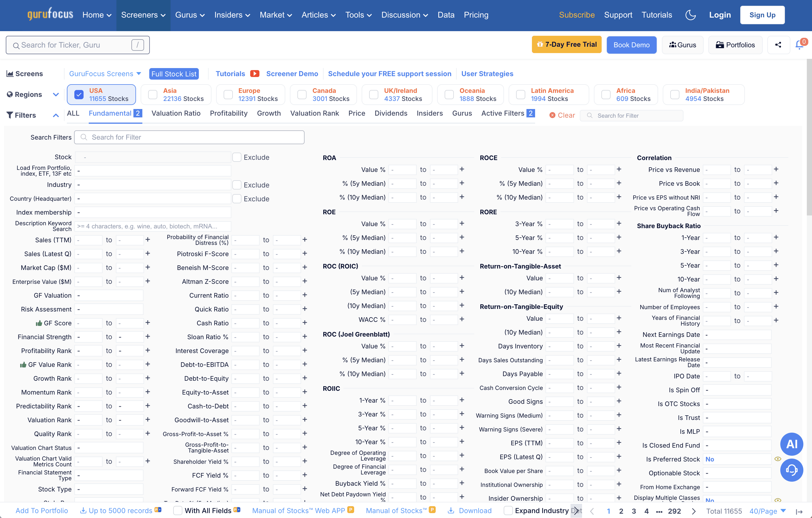Check the Europe region checkbox
Screen dimensions: 812x518
(228, 95)
